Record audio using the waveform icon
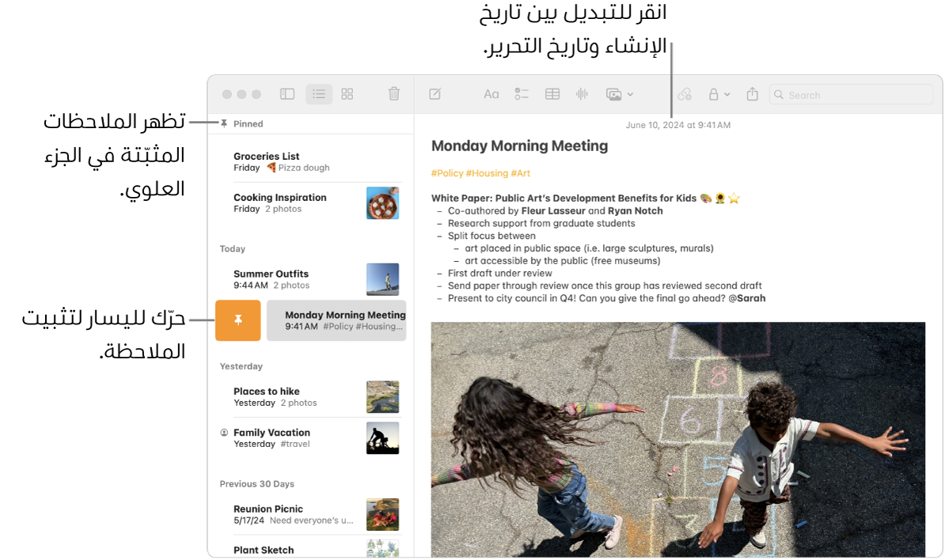Image resolution: width=945 pixels, height=560 pixels. pyautogui.click(x=582, y=94)
